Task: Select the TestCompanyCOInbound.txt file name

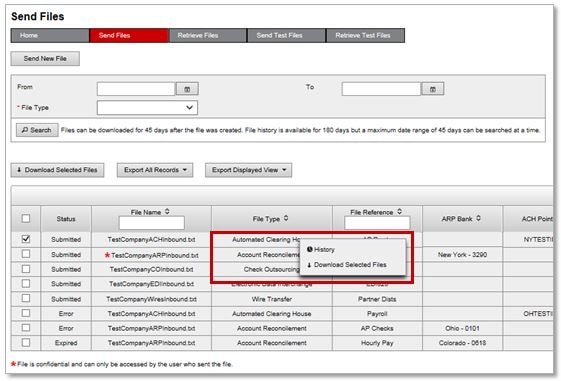Action: [x=151, y=269]
